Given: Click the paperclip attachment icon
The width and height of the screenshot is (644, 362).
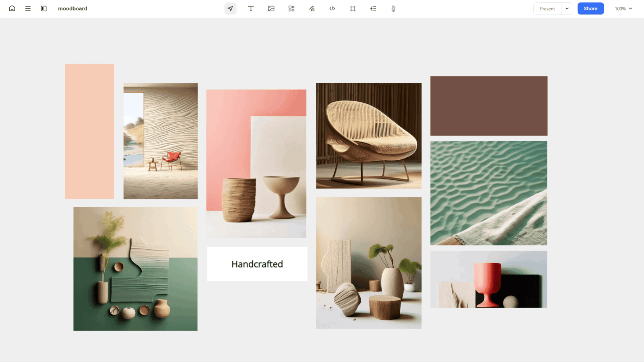Looking at the screenshot, I should coord(394,8).
